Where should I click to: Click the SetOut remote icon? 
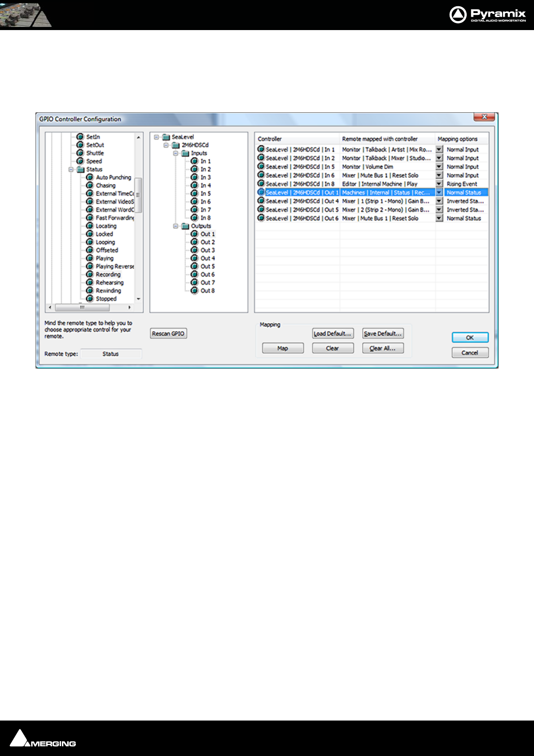(80, 145)
